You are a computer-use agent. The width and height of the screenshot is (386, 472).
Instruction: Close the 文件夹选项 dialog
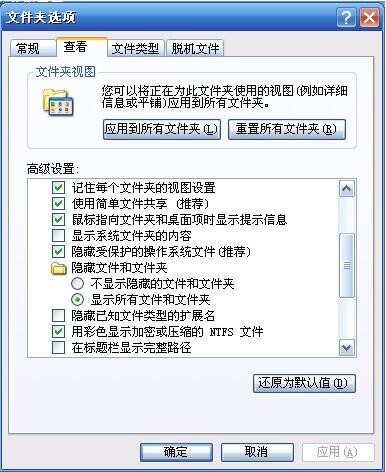pyautogui.click(x=369, y=17)
